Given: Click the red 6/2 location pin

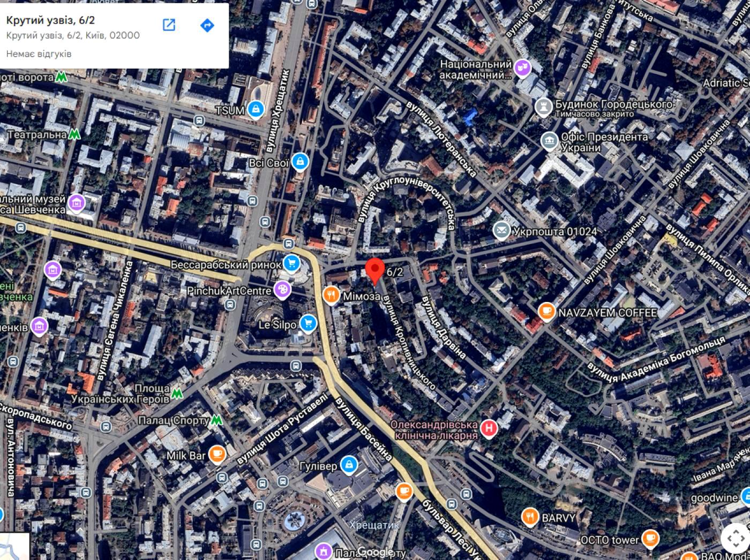Looking at the screenshot, I should click(x=374, y=271).
